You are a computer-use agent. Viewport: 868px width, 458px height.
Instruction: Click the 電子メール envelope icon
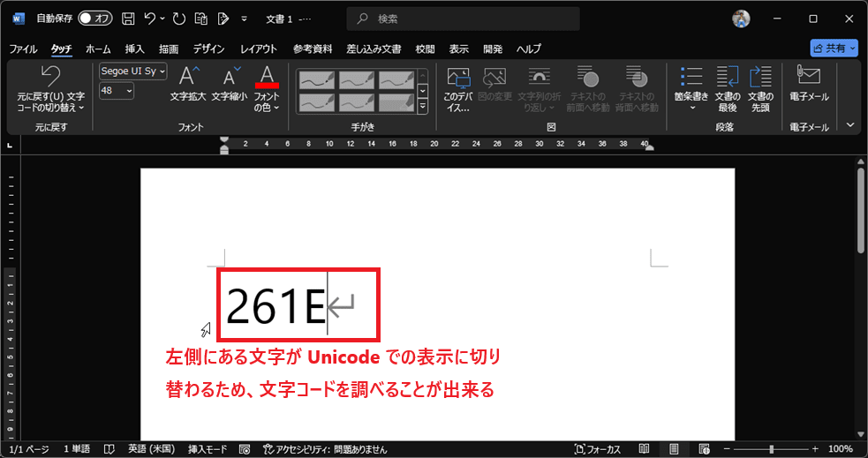pyautogui.click(x=808, y=79)
